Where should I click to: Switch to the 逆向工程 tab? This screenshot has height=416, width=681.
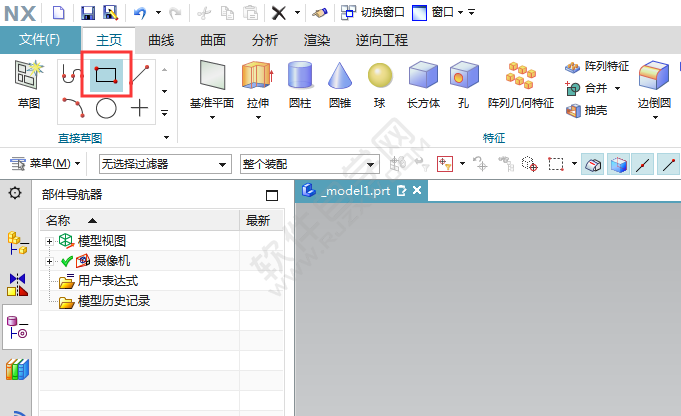(x=382, y=40)
